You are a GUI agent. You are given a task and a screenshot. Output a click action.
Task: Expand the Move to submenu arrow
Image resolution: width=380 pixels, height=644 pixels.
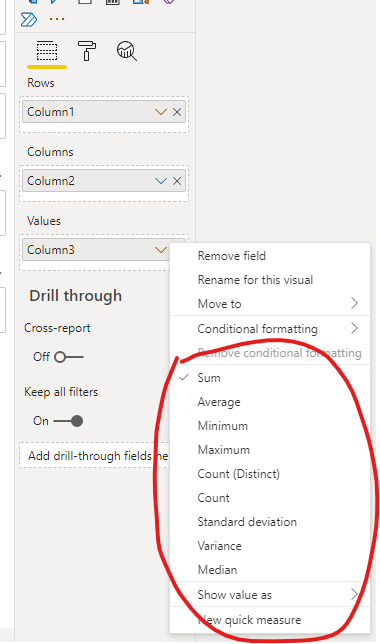pyautogui.click(x=354, y=304)
